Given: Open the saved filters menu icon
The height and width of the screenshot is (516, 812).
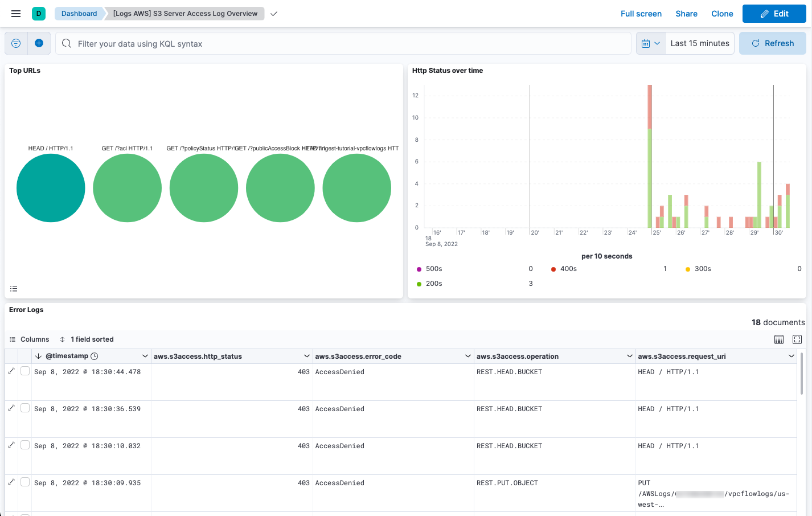Looking at the screenshot, I should pyautogui.click(x=15, y=43).
